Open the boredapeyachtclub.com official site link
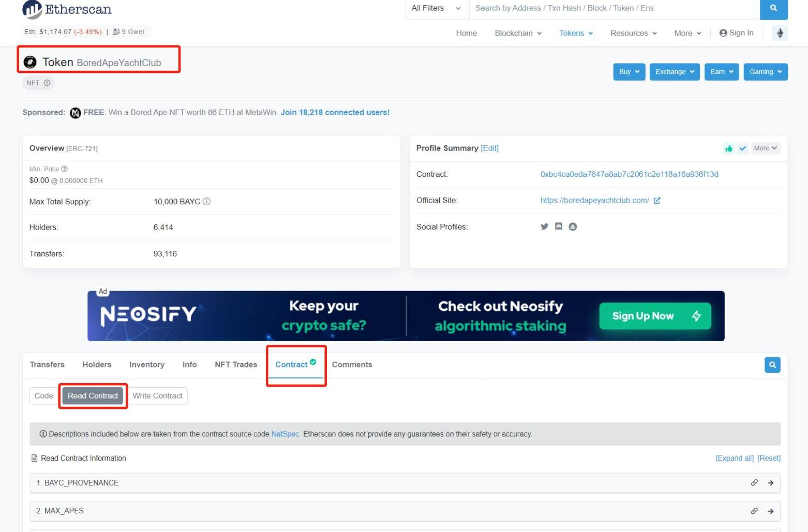The image size is (808, 532). [594, 201]
